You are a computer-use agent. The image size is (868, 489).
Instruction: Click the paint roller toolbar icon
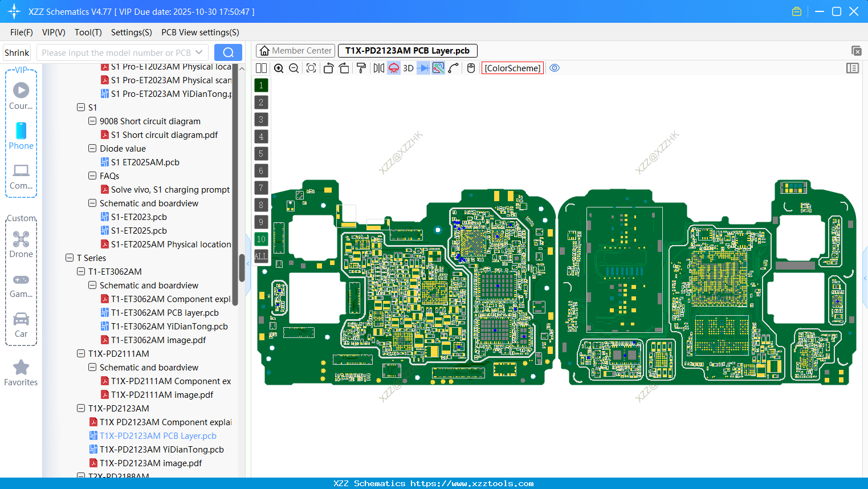coord(360,68)
